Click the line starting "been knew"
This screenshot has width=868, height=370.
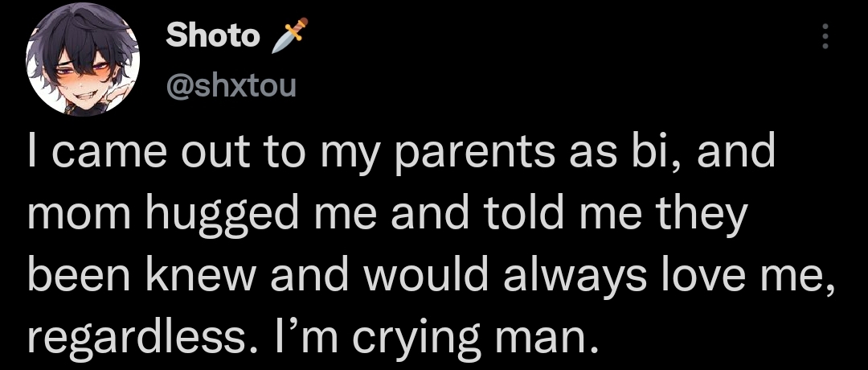[x=426, y=277]
